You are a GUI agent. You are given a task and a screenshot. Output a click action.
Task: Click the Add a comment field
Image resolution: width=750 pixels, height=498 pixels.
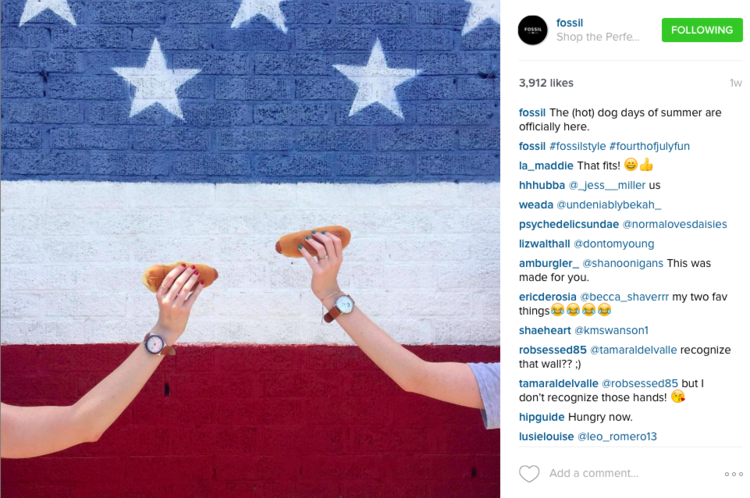point(594,473)
